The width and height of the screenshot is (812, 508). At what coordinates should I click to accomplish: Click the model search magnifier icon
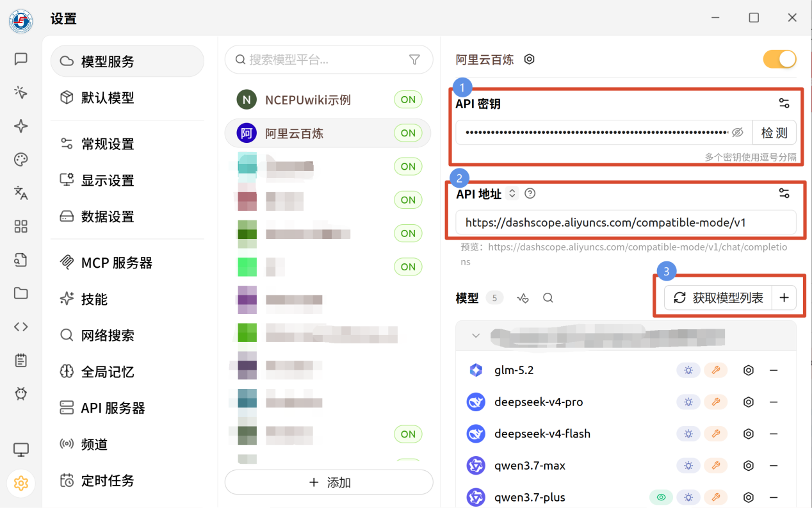click(x=548, y=298)
